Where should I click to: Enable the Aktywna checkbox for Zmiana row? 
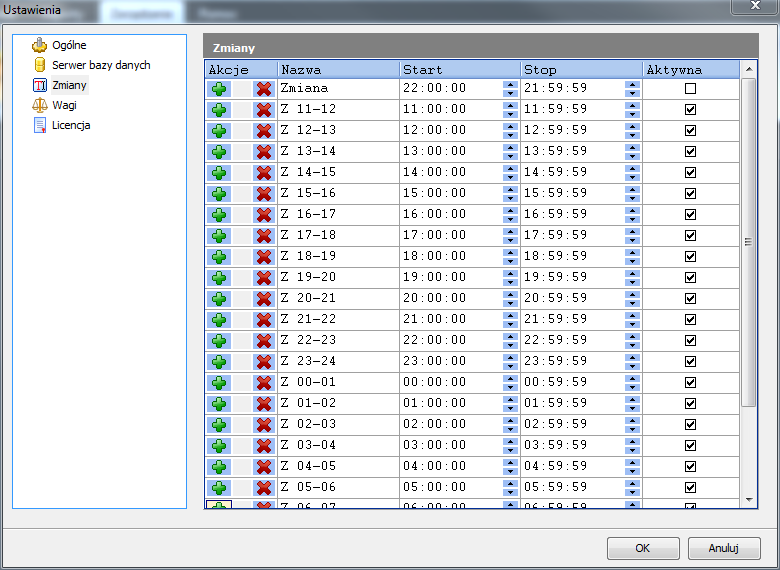[x=690, y=88]
